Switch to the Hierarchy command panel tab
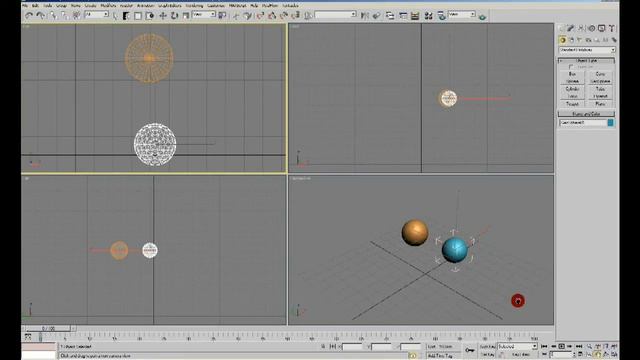This screenshot has height=360, width=640. (581, 28)
